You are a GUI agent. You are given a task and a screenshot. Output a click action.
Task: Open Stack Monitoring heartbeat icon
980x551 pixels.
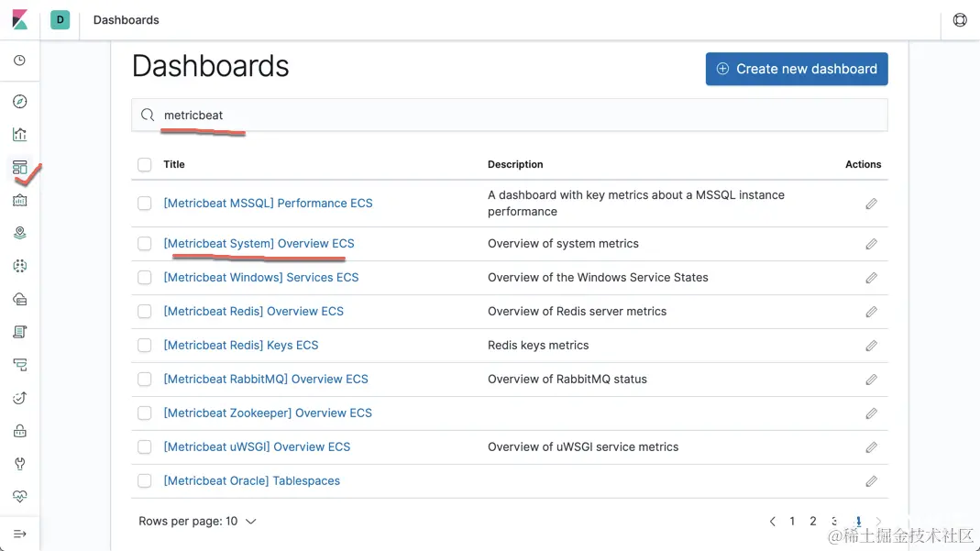coord(19,497)
